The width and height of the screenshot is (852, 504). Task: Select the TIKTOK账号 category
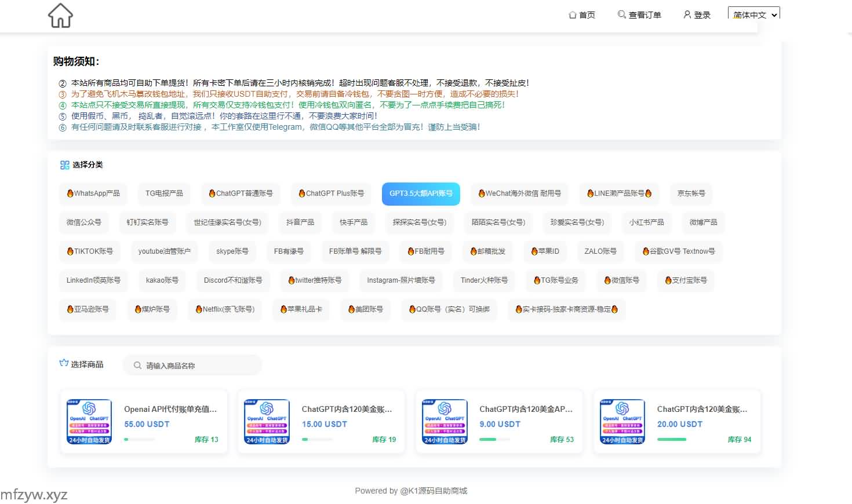click(90, 251)
